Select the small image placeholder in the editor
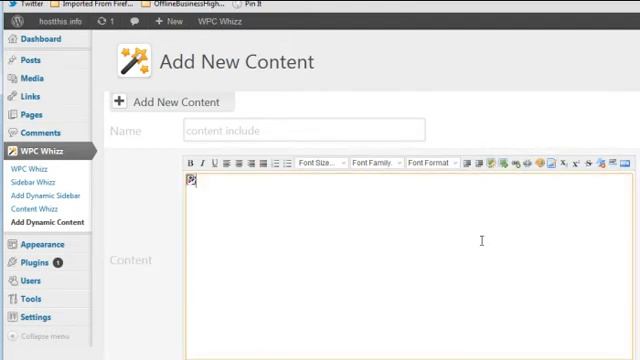This screenshot has width=640, height=360. (x=191, y=179)
